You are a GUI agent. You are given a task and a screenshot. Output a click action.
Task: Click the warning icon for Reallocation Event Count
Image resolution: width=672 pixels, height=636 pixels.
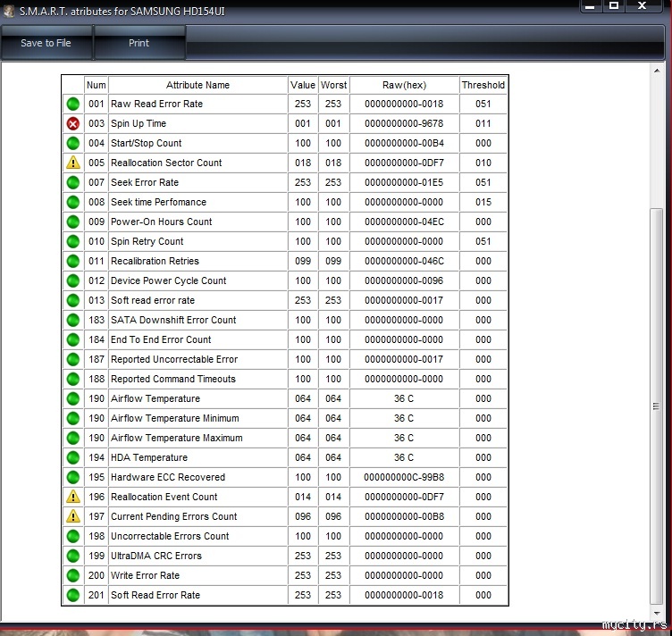[73, 497]
